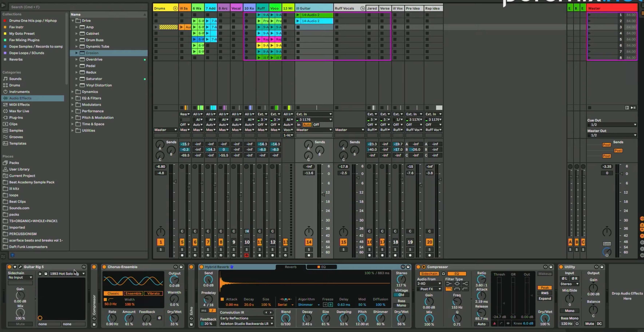Set Hybrid Reverb predelay to sync note mode
The image size is (644, 332).
pyautogui.click(x=212, y=310)
